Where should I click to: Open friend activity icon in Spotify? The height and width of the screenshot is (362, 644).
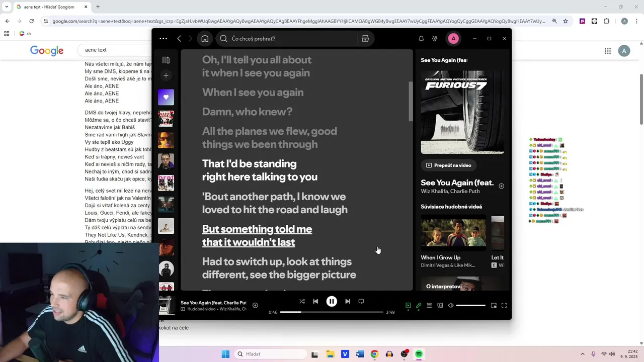[435, 39]
